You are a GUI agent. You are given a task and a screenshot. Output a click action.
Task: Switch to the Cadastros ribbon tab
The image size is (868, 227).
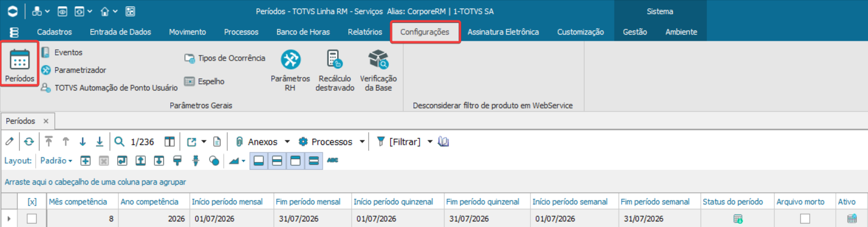coord(54,32)
